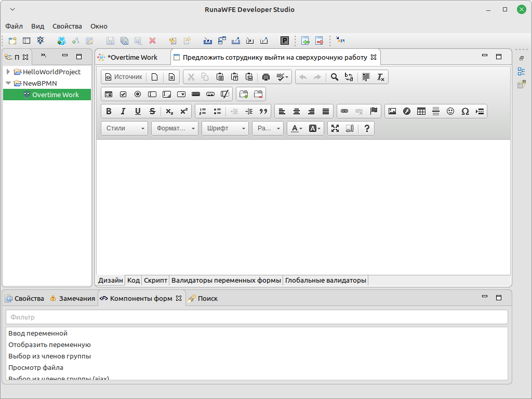Open the Шрифт dropdown
This screenshot has height=399, width=532.
click(225, 128)
